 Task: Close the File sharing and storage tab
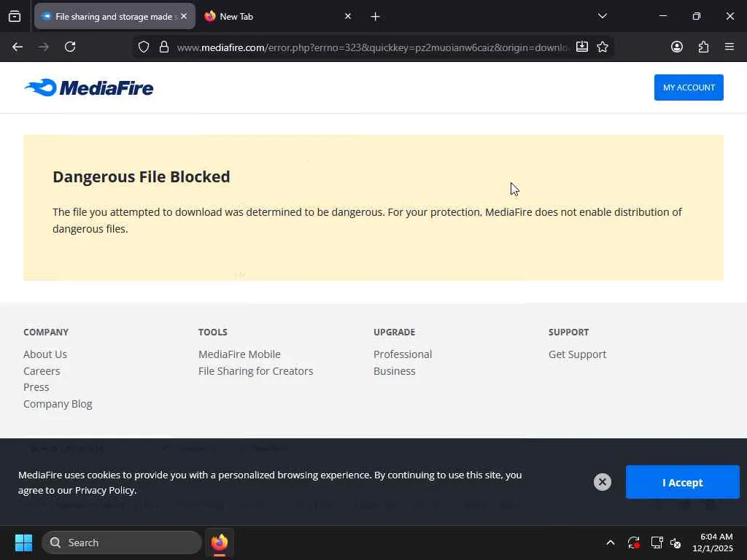coord(184,16)
